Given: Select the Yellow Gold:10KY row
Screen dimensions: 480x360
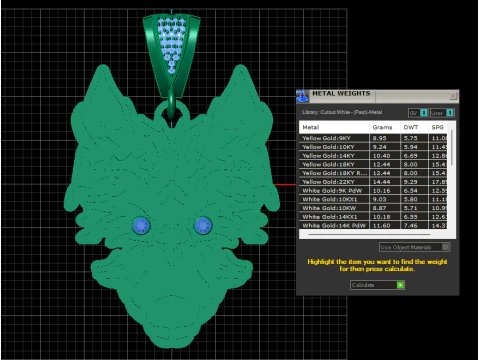Looking at the screenshot, I should [x=373, y=147].
